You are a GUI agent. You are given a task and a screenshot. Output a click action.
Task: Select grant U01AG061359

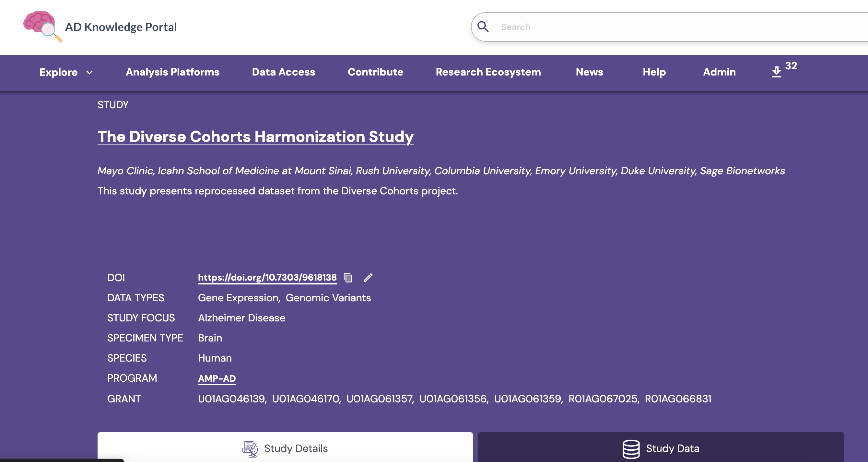tap(527, 399)
